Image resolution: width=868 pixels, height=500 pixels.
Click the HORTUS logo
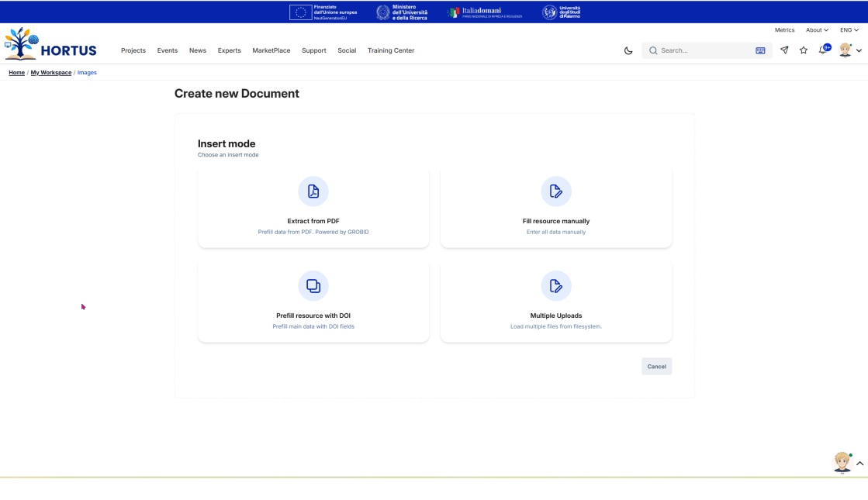50,43
